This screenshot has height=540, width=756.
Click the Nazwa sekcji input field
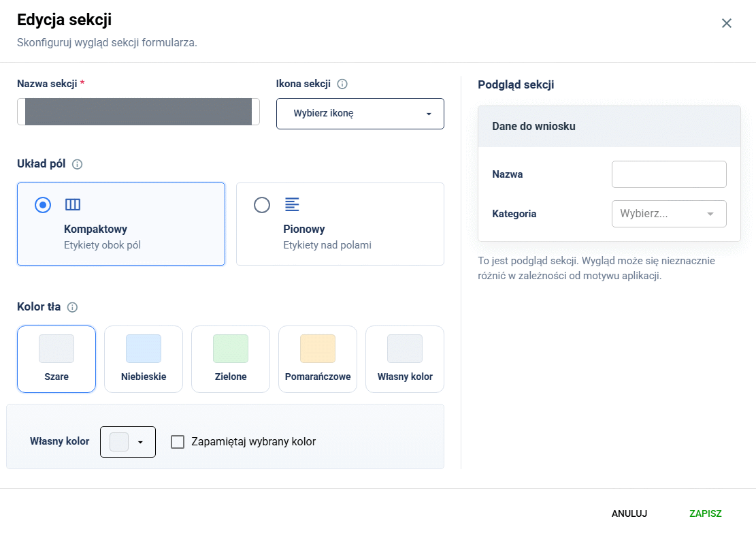(138, 112)
